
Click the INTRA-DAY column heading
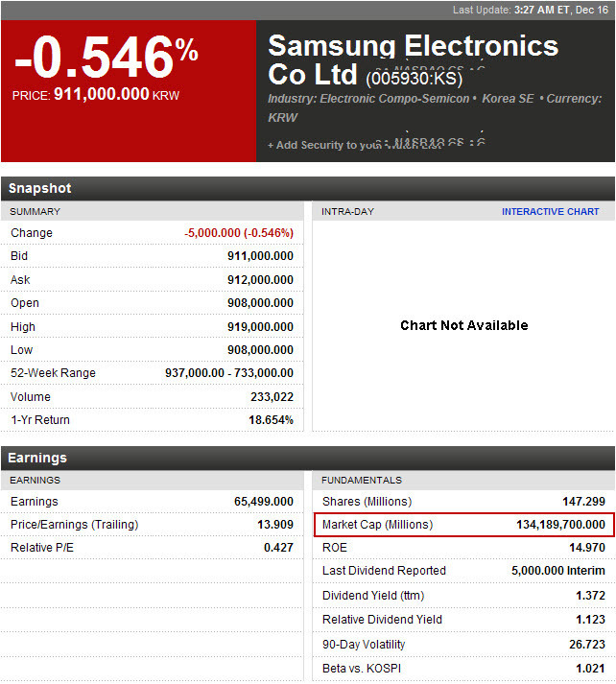[x=347, y=212]
